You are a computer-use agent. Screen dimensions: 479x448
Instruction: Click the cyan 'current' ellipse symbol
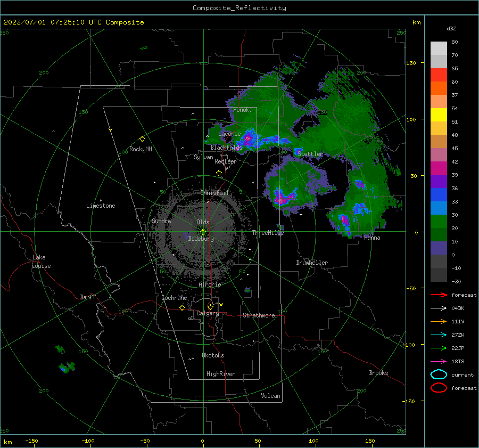pos(439,374)
